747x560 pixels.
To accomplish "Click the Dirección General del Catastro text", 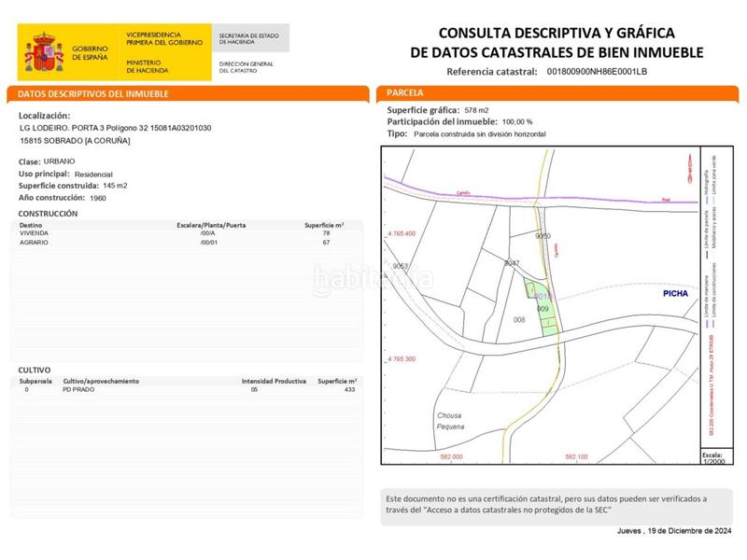I will click(x=246, y=66).
